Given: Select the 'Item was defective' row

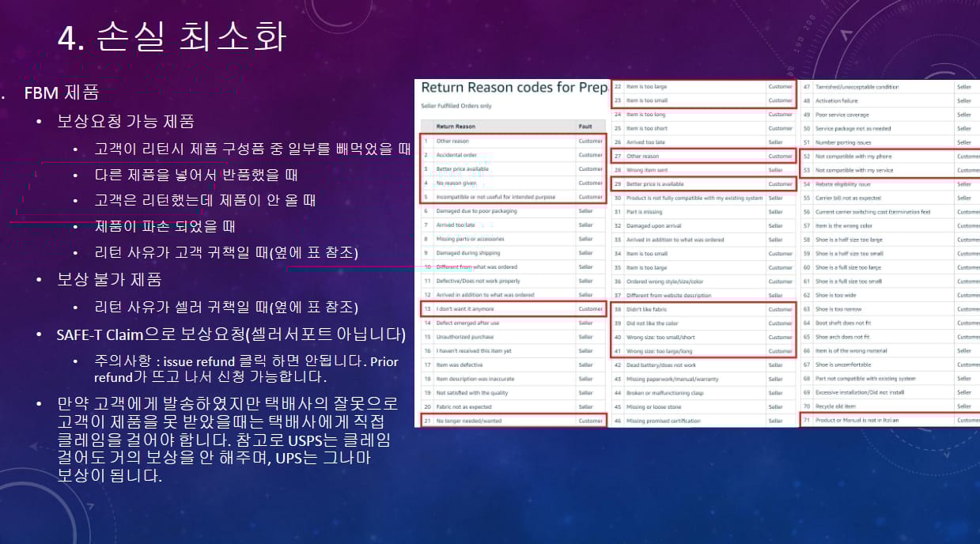Looking at the screenshot, I should 513,365.
